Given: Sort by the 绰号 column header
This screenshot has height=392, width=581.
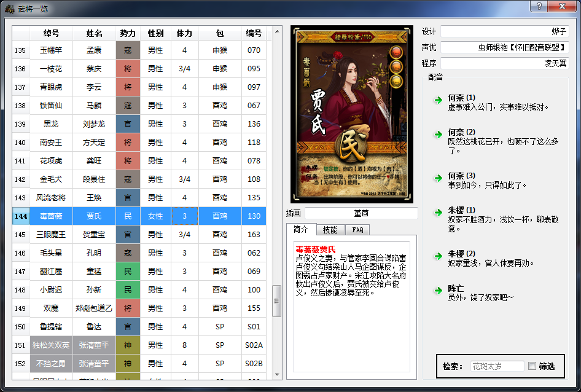Looking at the screenshot, I should (x=51, y=33).
